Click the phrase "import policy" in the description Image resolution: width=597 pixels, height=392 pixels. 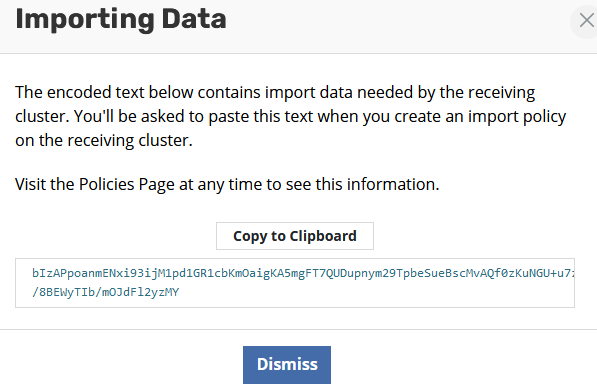(517, 117)
